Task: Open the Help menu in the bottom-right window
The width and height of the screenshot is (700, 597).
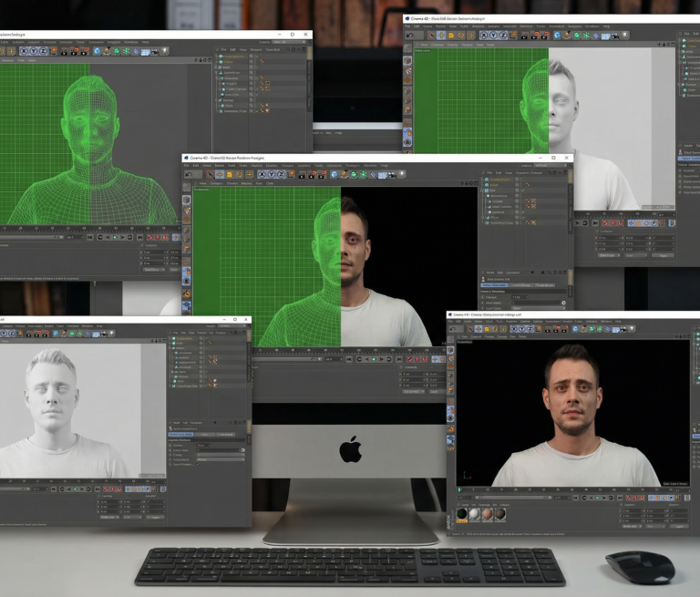Action: [618, 321]
